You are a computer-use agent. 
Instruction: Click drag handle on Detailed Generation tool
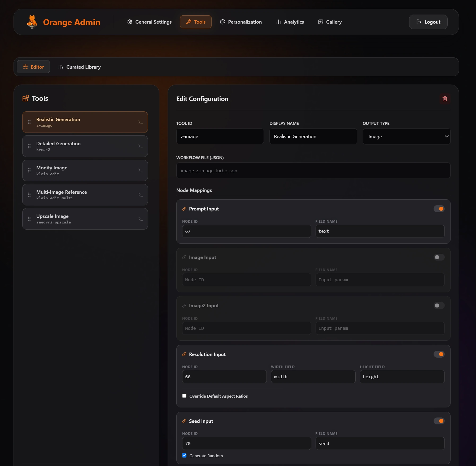coord(29,146)
